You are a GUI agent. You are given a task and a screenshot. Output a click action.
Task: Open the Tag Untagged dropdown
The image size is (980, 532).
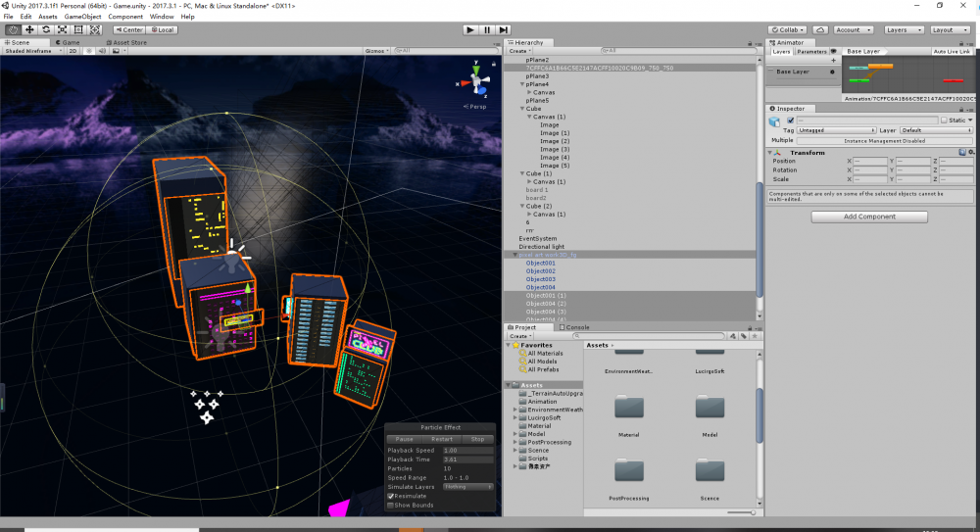point(836,130)
